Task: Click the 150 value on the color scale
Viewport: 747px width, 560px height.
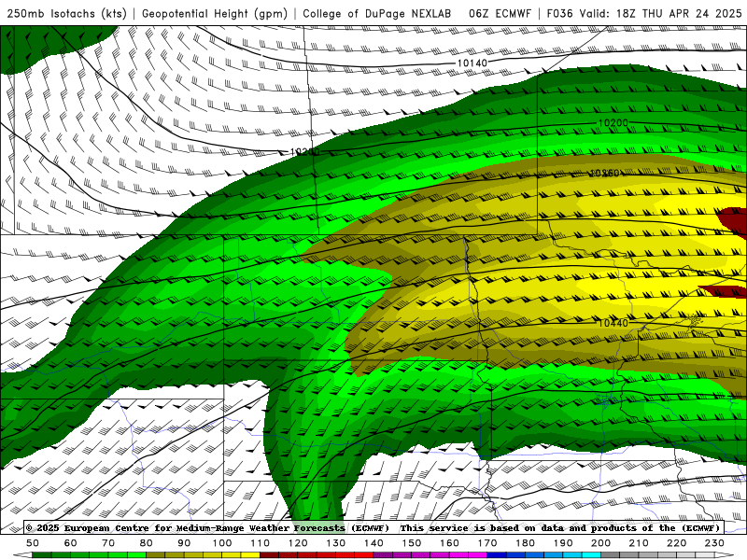Action: (x=412, y=543)
